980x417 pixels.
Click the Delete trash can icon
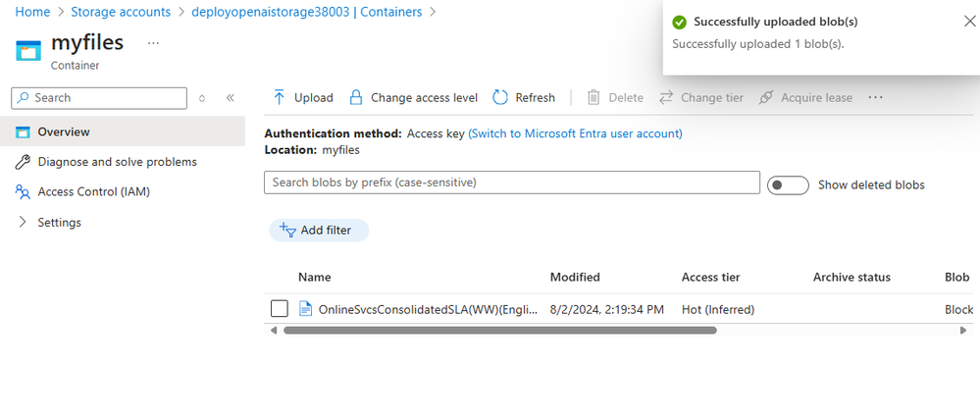point(593,97)
